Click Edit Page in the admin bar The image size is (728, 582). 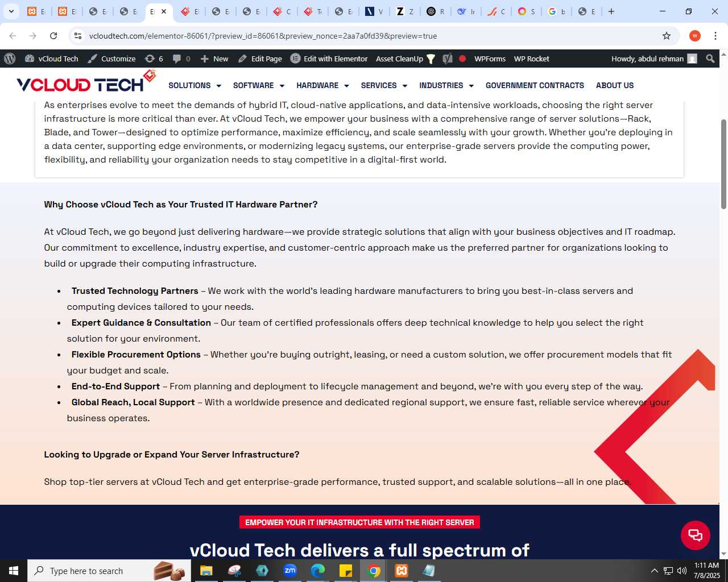coord(260,59)
